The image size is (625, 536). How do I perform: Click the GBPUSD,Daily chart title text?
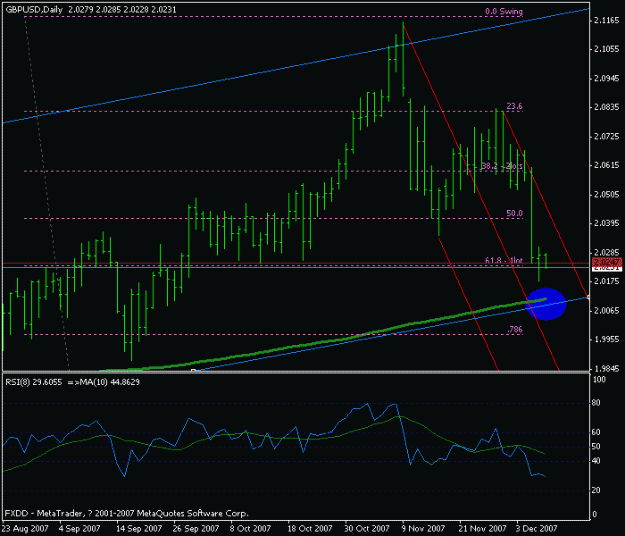pyautogui.click(x=34, y=10)
